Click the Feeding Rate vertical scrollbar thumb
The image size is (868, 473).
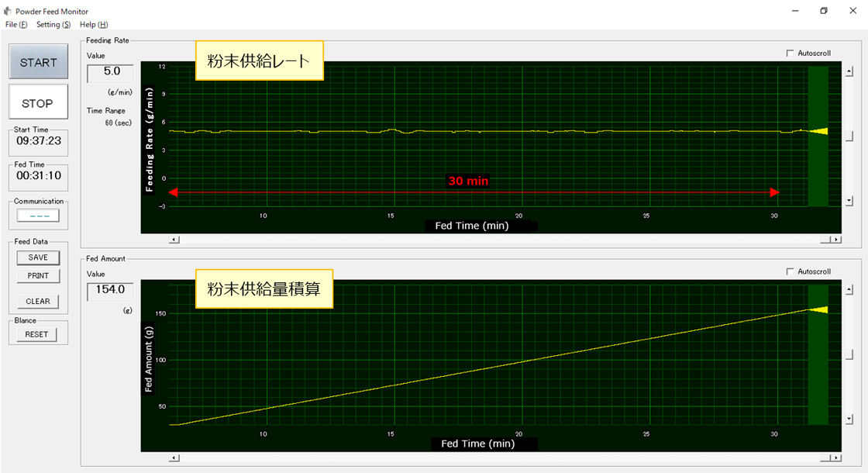tap(849, 136)
